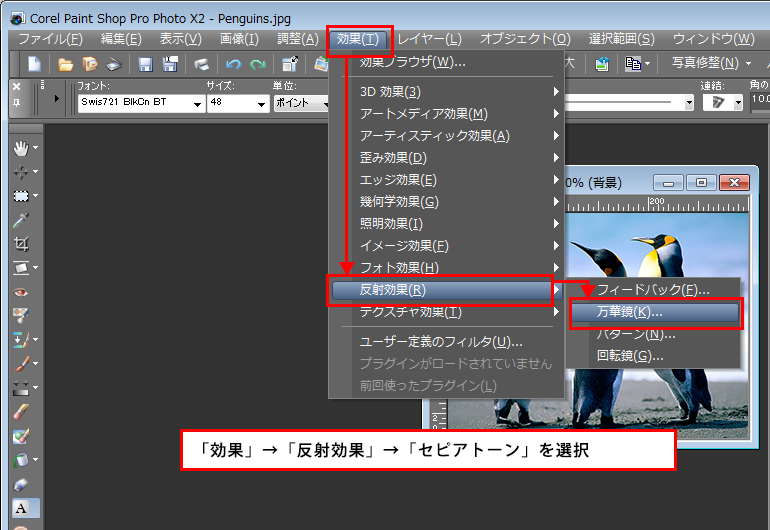The image size is (770, 530).
Task: Open the font name dropdown Swis721 BlkCn BT
Action: coord(197,104)
